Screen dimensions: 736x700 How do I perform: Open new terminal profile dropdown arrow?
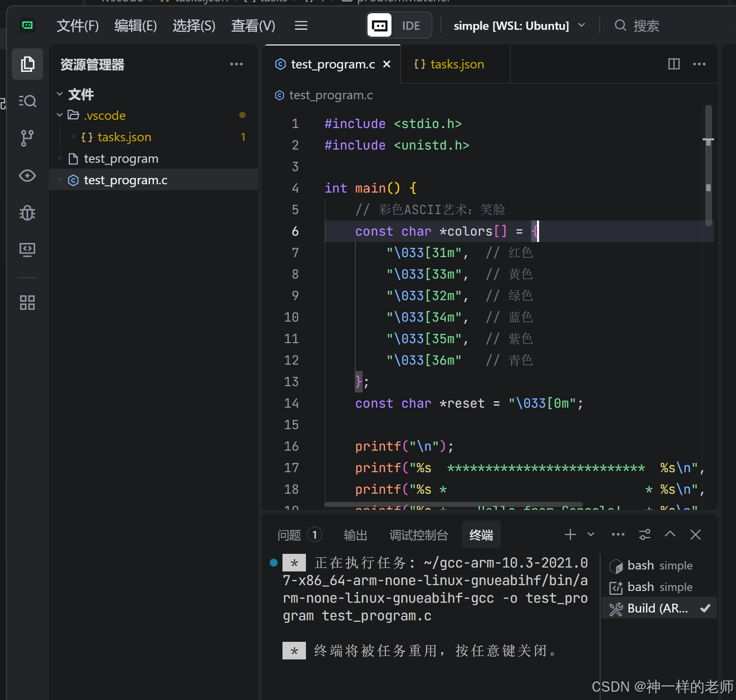pyautogui.click(x=591, y=535)
